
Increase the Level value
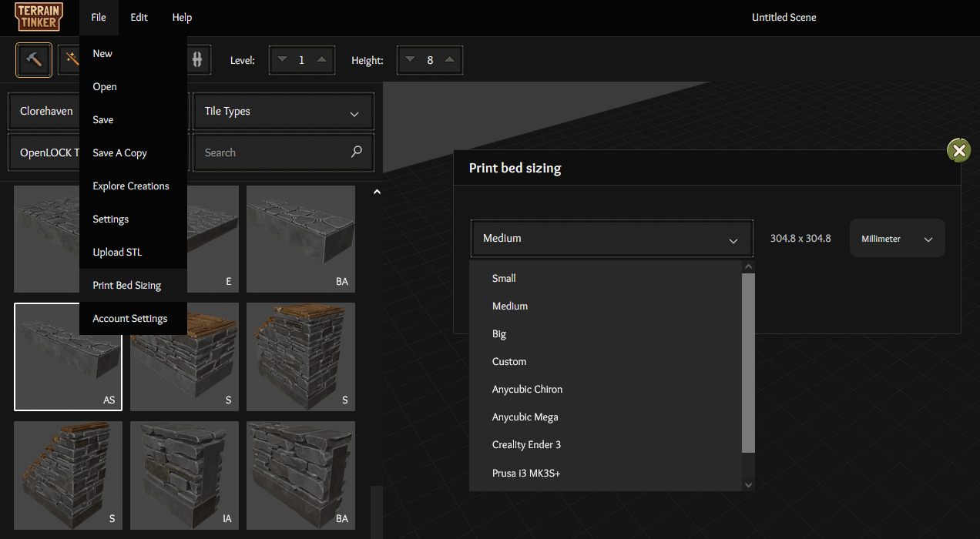coord(321,60)
